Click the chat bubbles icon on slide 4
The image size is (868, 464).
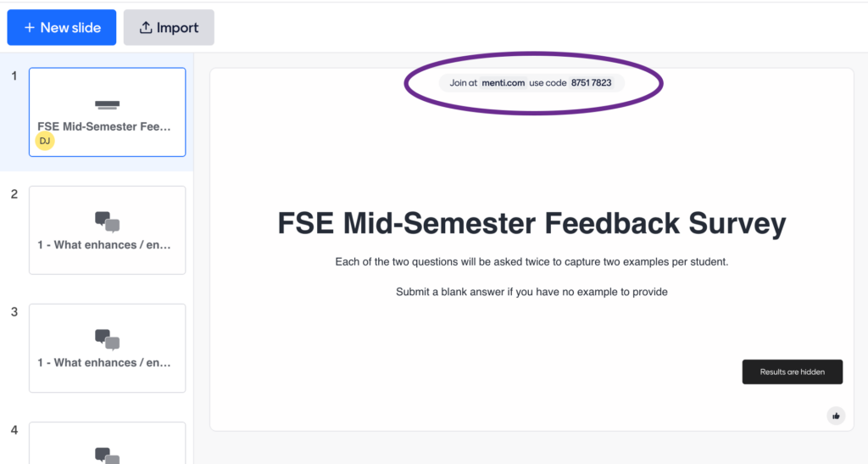click(108, 456)
